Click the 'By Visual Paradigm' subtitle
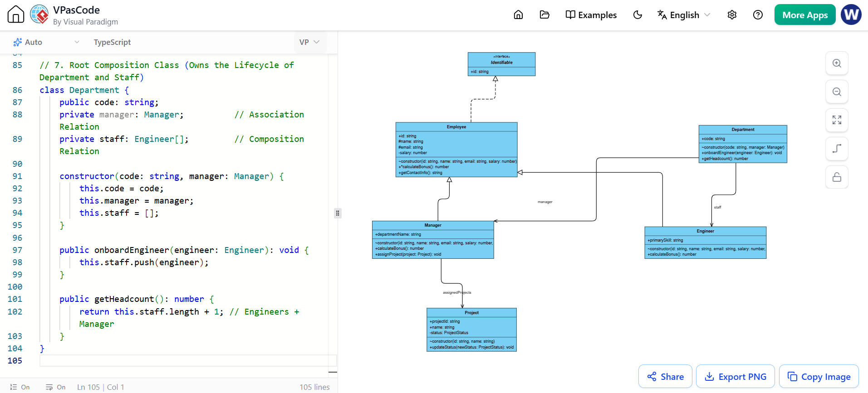The image size is (868, 393). (85, 22)
